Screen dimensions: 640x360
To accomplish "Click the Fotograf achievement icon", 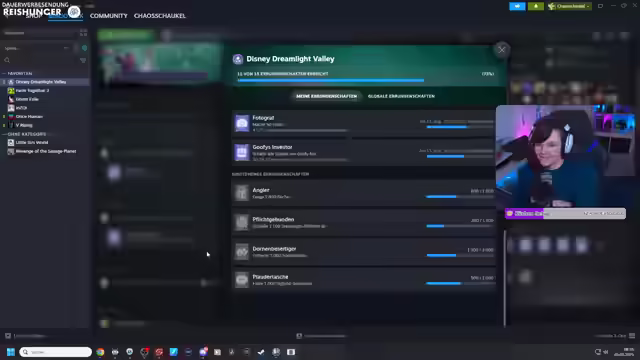I will (x=242, y=123).
